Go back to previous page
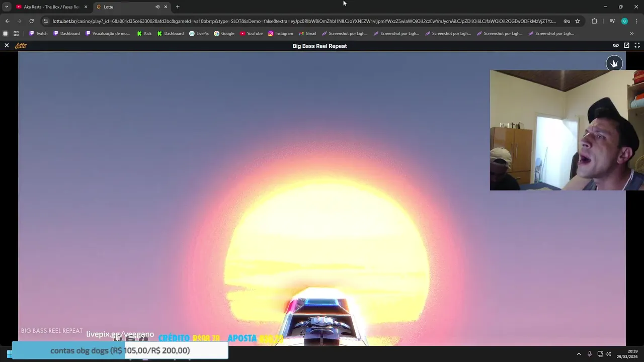This screenshot has width=644, height=362. pyautogui.click(x=7, y=21)
